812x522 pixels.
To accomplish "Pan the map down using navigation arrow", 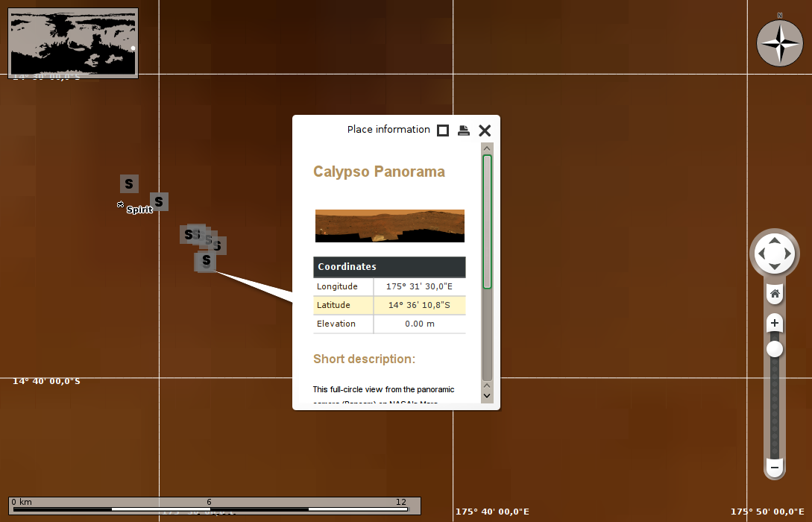I will [x=774, y=267].
